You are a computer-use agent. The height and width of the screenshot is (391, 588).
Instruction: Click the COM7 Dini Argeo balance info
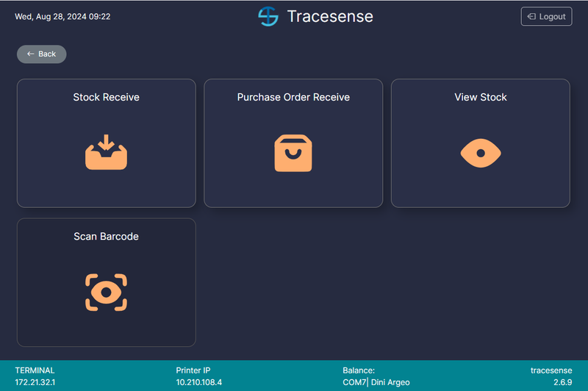(376, 382)
